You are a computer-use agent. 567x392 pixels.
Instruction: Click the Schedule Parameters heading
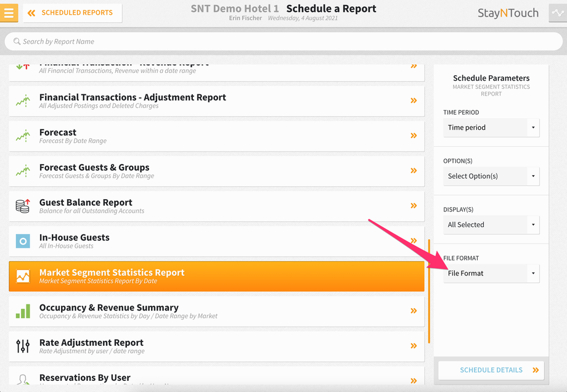click(x=491, y=78)
